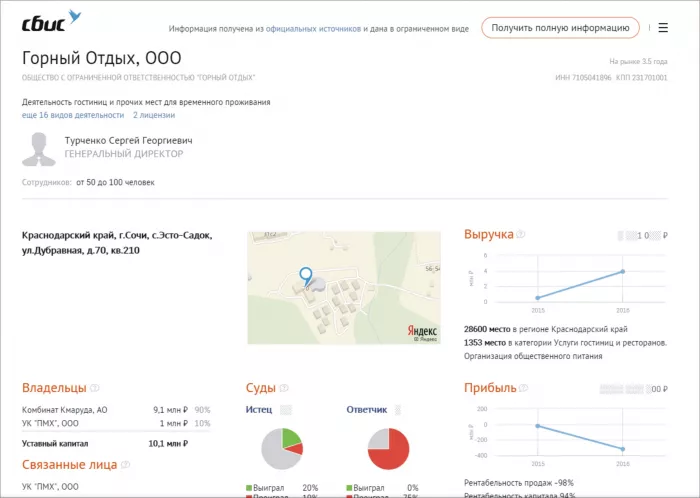This screenshot has width=700, height=498.
Task: Open Турченко Сергей Георгиевич profile
Action: [128, 141]
